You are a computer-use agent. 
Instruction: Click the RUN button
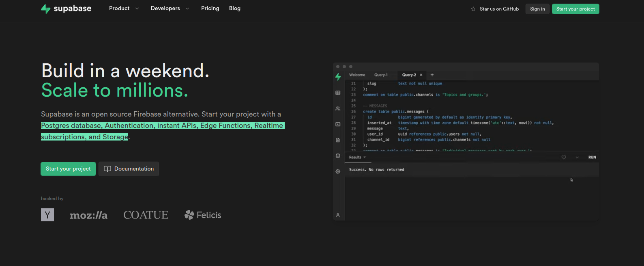click(x=592, y=157)
